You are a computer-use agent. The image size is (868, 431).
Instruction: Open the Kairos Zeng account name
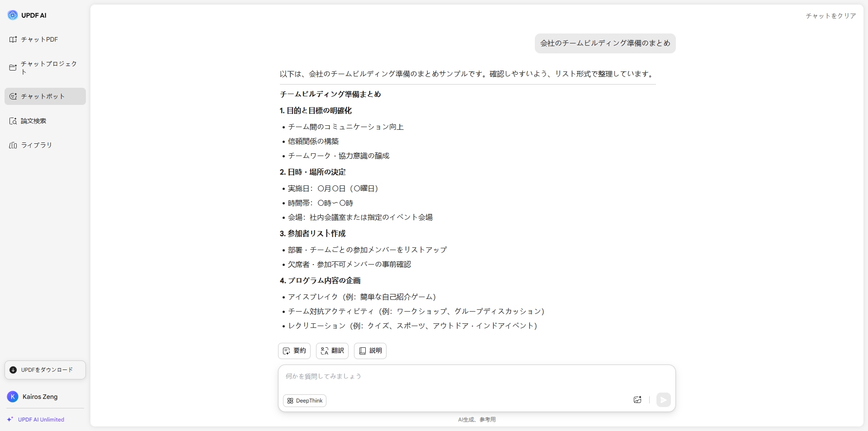40,397
